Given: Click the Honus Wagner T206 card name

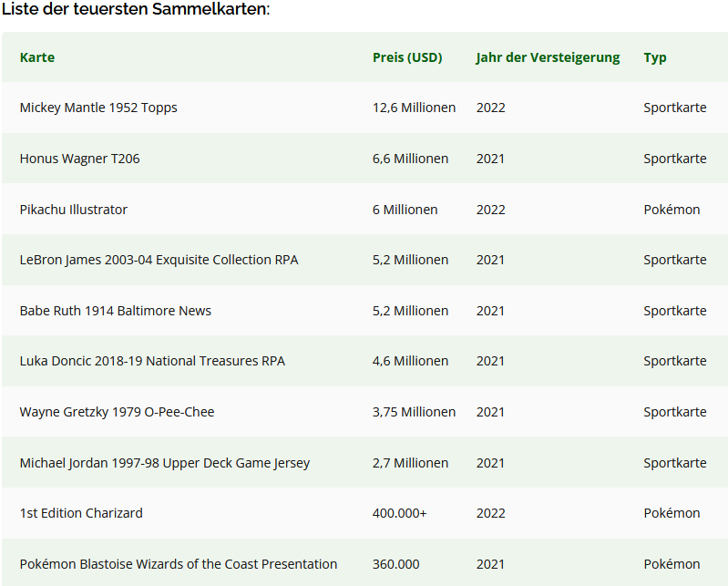Looking at the screenshot, I should pyautogui.click(x=79, y=159).
